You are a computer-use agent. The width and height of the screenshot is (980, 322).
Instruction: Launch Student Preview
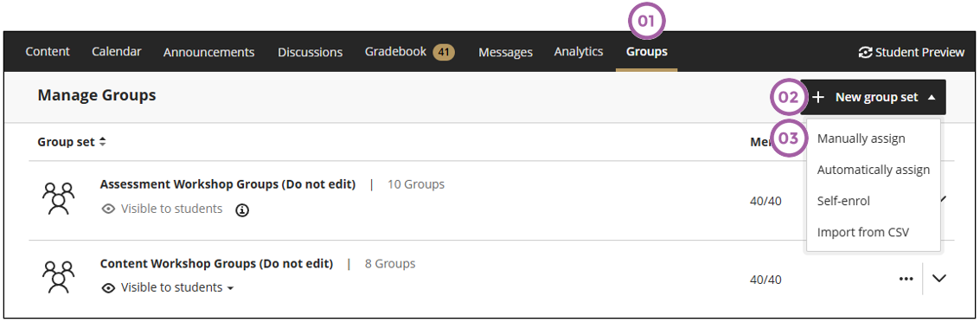(912, 52)
